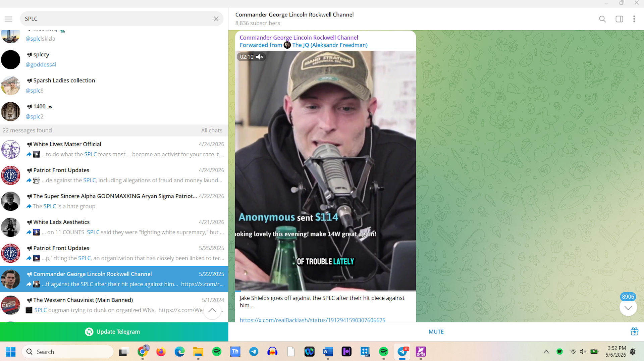Search within the Rockwell channel

602,19
